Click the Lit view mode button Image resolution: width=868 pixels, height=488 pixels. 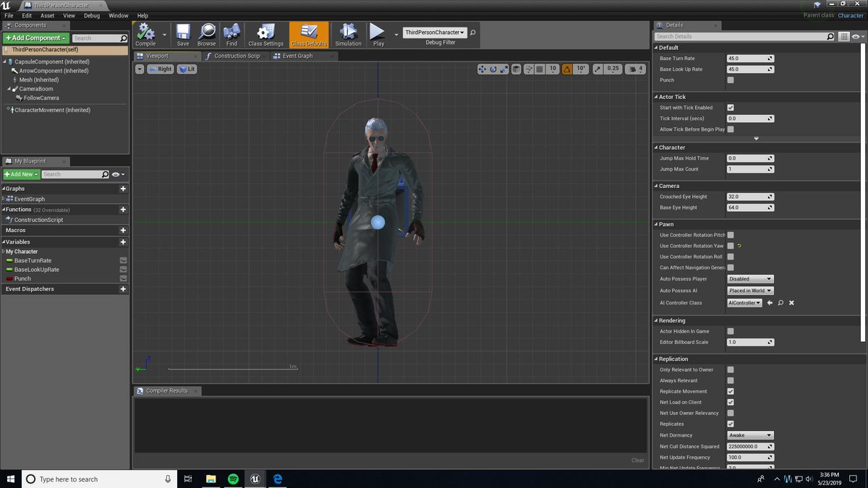[x=187, y=69]
